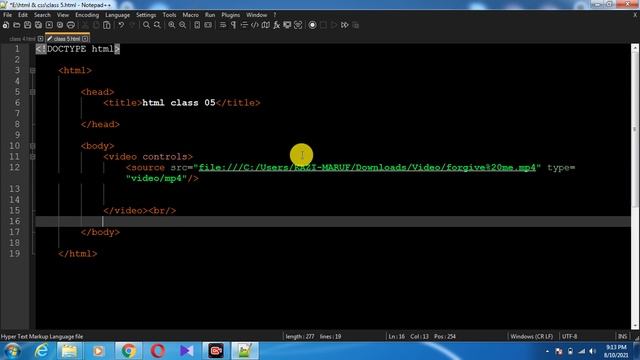Open the Plugins menu
640x360 pixels.
pyautogui.click(x=231, y=15)
